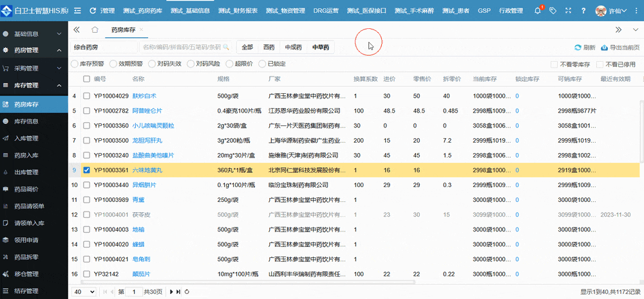Click the search magnifier in the drug search box
Screen dimensions: 644x299
coord(226,48)
